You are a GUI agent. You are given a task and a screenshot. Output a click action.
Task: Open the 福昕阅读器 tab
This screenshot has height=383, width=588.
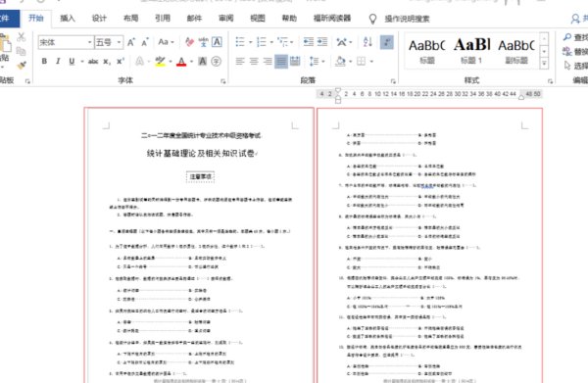click(x=332, y=18)
